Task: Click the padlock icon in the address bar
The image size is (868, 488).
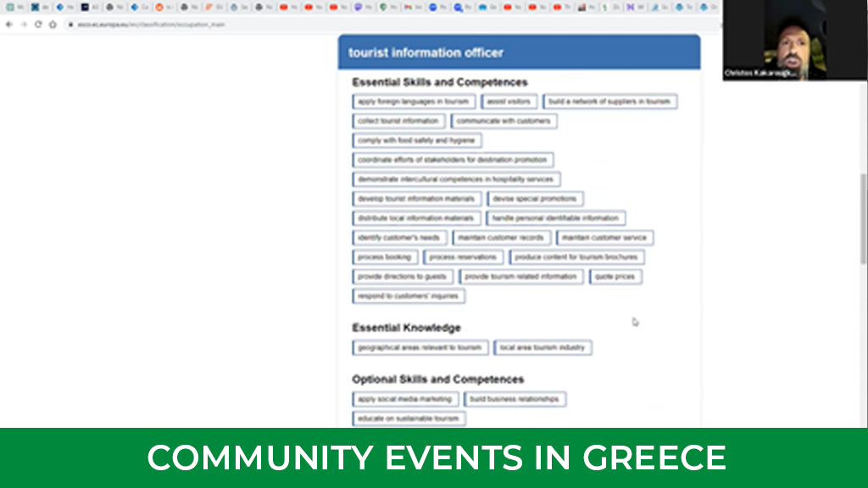Action: click(x=72, y=25)
